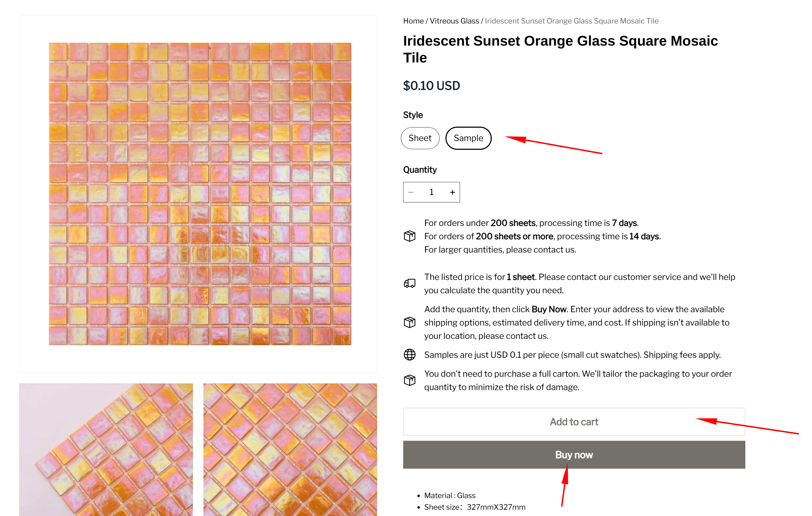View the angled sheet corner thumbnail
Screen dimensions: 812x516
(106, 449)
